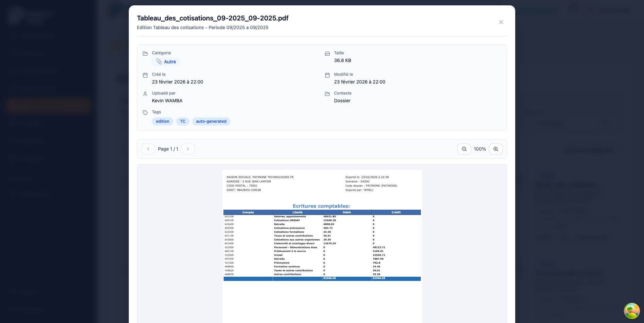Click the tag icon next to Tags
Viewport: 644px width, 323px height.
pos(145,112)
